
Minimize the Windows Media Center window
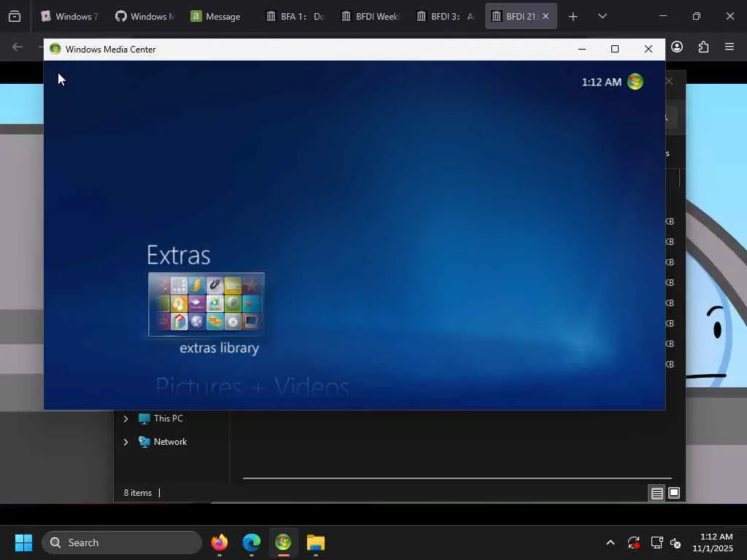point(582,49)
